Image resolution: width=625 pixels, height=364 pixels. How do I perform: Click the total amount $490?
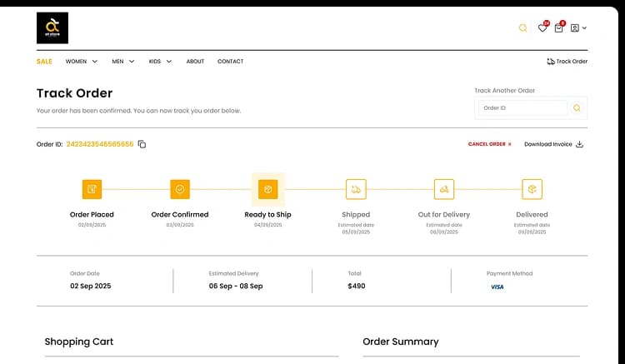(x=357, y=286)
